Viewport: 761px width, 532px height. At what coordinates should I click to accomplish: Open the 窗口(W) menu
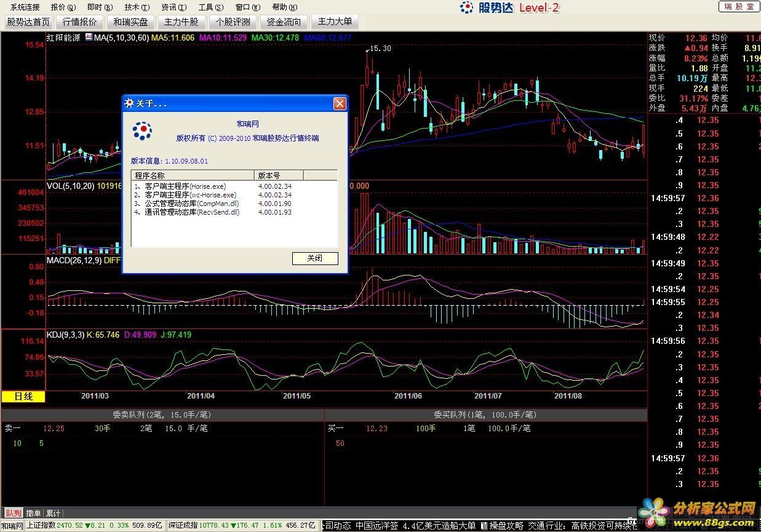coord(247,7)
